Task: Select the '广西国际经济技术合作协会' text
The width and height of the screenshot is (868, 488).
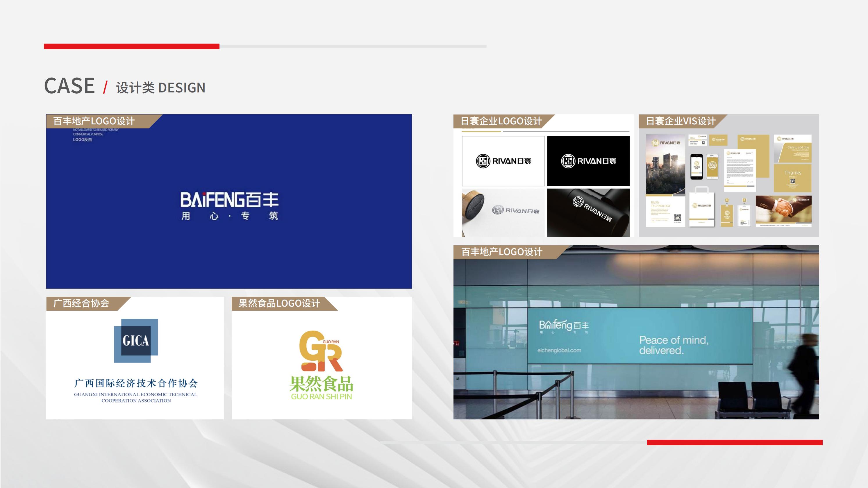Action: (136, 383)
